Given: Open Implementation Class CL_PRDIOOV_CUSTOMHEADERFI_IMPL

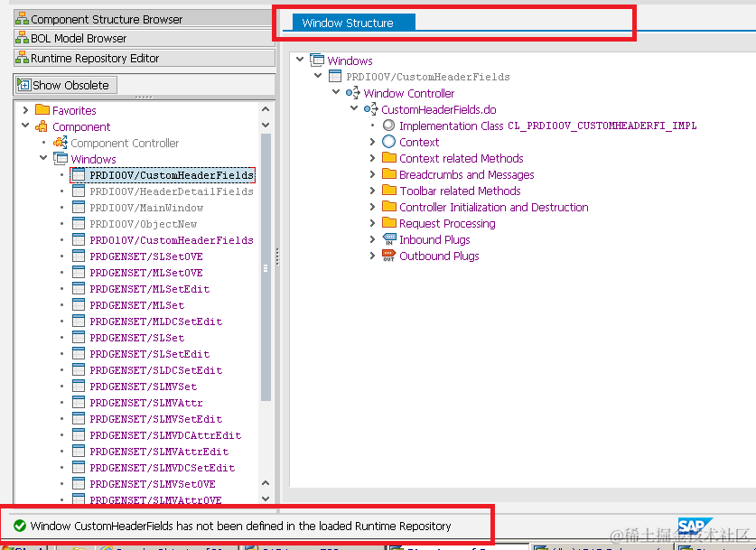Looking at the screenshot, I should click(547, 126).
